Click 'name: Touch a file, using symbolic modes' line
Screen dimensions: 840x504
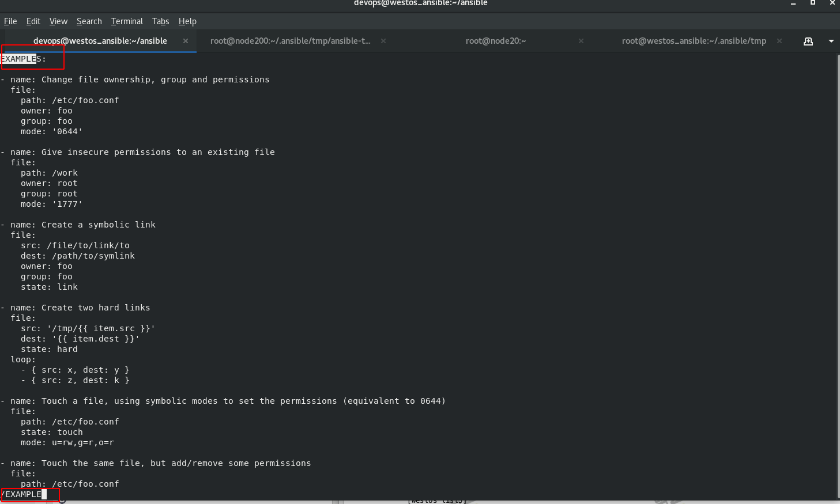(228, 401)
